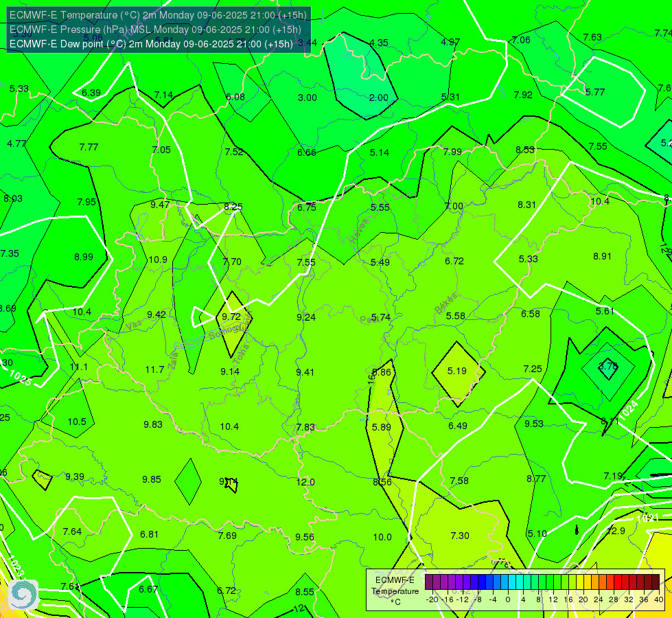Image resolution: width=672 pixels, height=618 pixels.
Task: Click the 9.24 dew point value
Action: tap(306, 317)
